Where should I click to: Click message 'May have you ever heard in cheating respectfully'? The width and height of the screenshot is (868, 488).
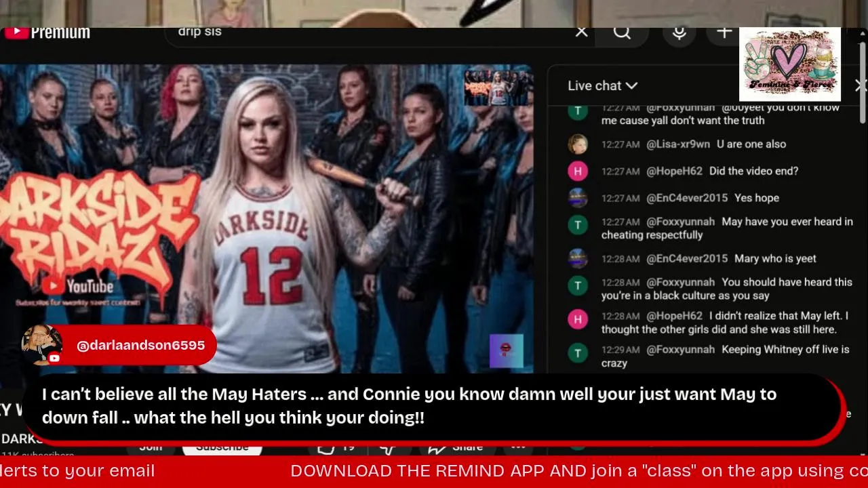click(x=727, y=228)
